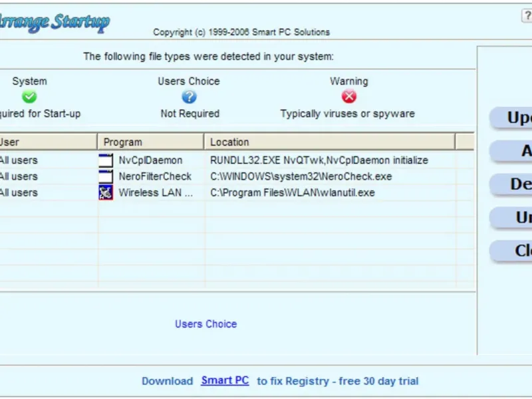Click the blue Users Choice status text
Viewport: 532px width, 399px height.
click(206, 324)
